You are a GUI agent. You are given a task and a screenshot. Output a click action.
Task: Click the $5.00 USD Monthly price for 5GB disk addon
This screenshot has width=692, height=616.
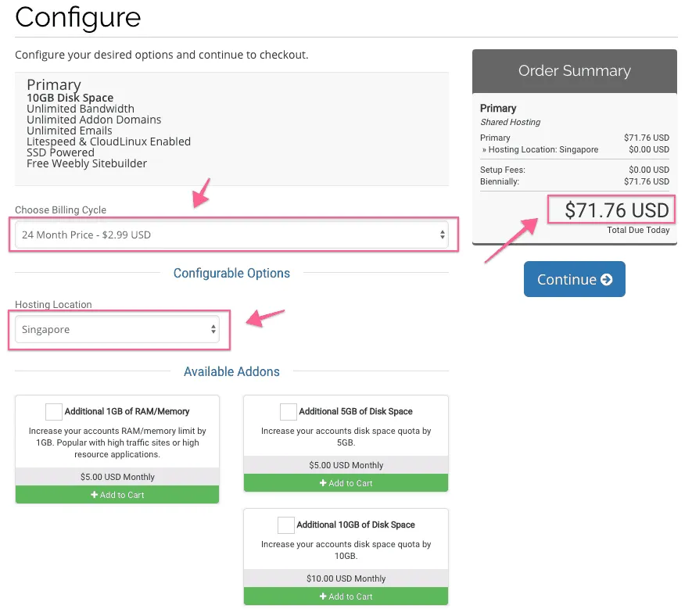(x=346, y=465)
